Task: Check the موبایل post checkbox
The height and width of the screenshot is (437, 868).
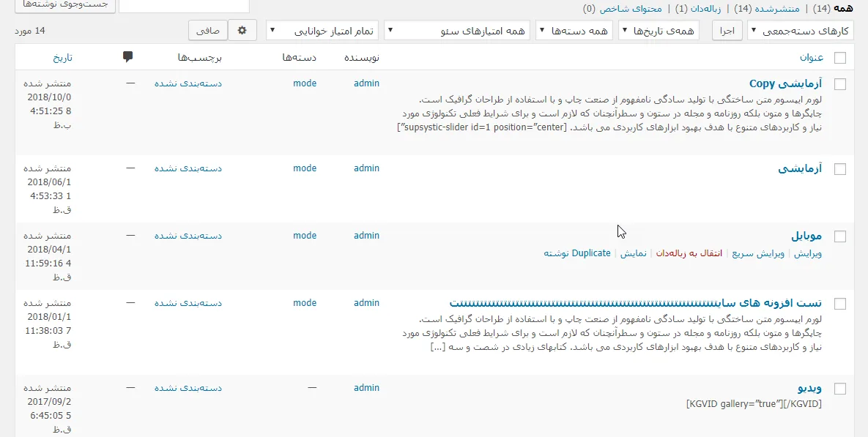Action: tap(839, 236)
